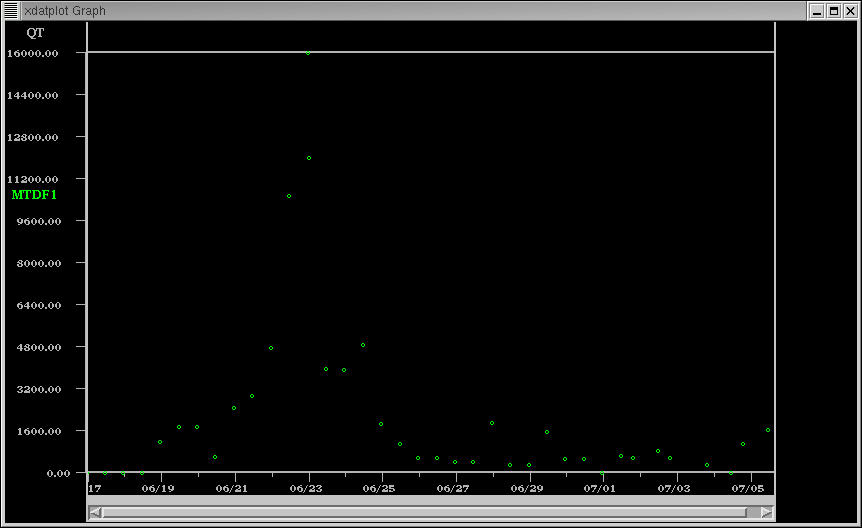
Task: Click the 06/21 date label
Action: pyautogui.click(x=231, y=488)
